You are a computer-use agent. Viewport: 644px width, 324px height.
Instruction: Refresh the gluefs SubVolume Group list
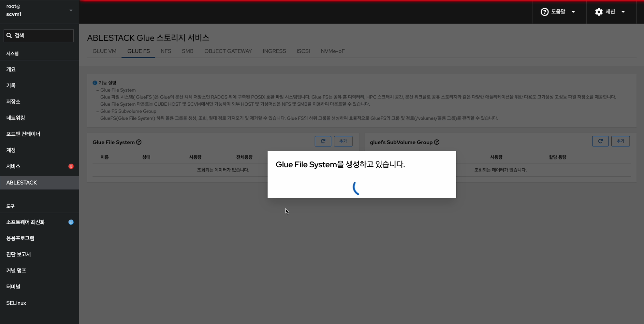[600, 141]
